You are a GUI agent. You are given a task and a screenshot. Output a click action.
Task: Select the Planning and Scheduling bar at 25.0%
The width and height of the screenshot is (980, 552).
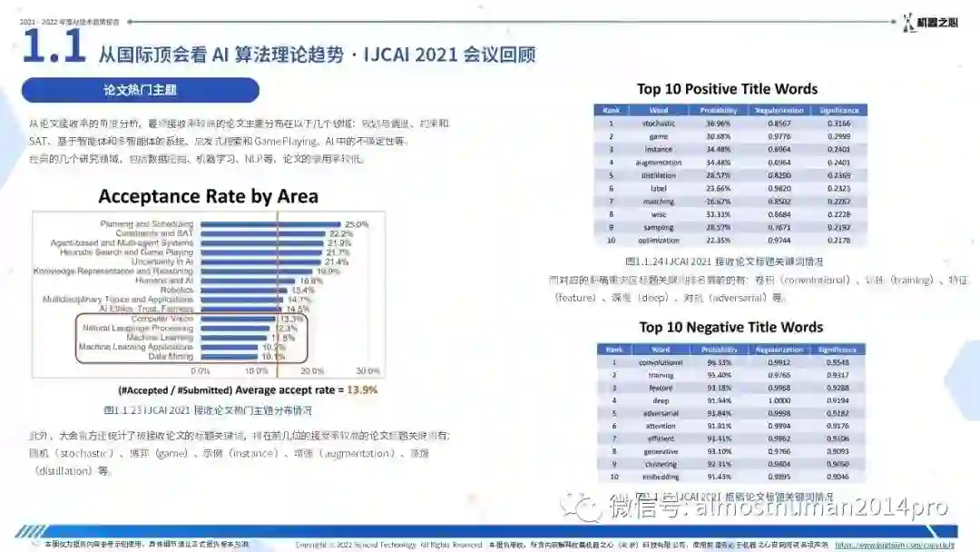tap(270, 224)
